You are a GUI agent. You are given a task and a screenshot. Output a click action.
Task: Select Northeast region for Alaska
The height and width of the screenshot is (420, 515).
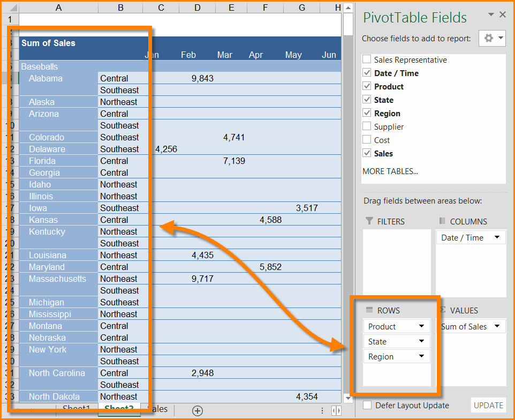[118, 102]
